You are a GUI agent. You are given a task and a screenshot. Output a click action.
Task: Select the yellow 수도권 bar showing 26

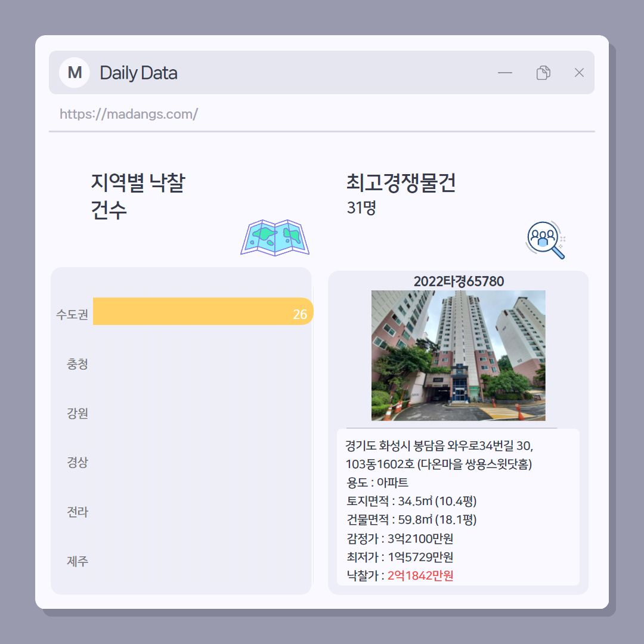(203, 311)
